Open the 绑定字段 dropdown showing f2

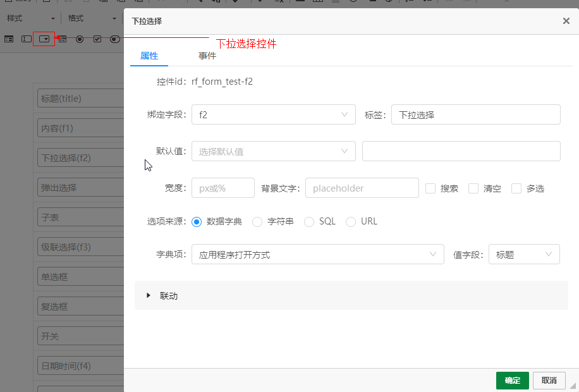(274, 114)
